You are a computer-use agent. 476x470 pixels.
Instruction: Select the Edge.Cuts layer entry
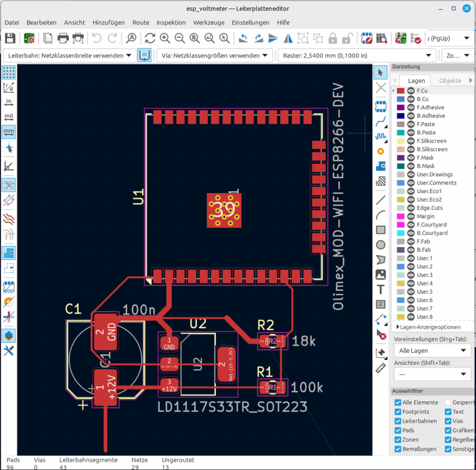point(429,208)
